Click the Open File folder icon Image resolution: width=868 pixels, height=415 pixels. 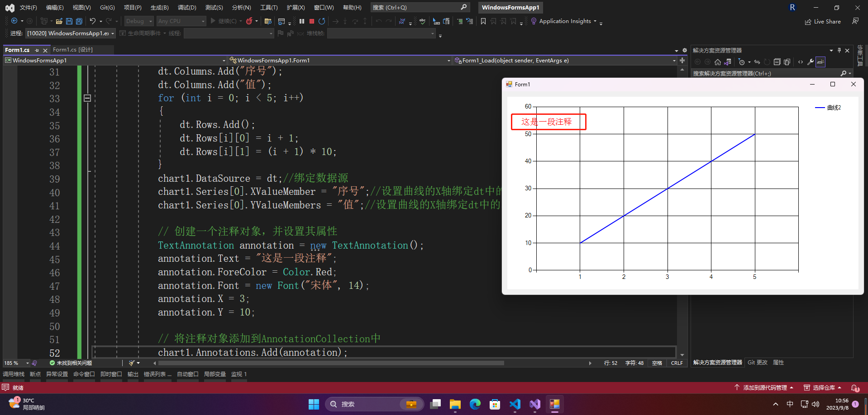(x=59, y=21)
